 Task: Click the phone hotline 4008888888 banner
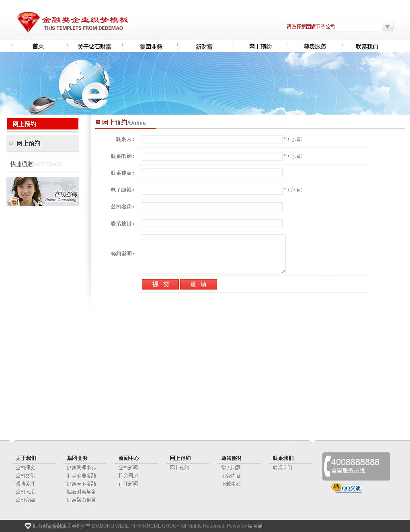[x=356, y=466]
